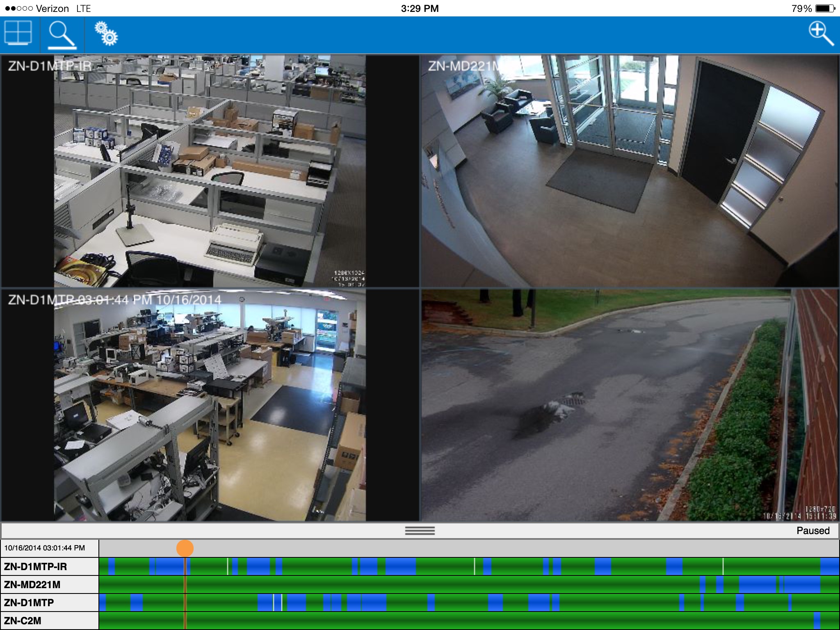
Task: Click the orange timeline playhead marker
Action: 185,548
